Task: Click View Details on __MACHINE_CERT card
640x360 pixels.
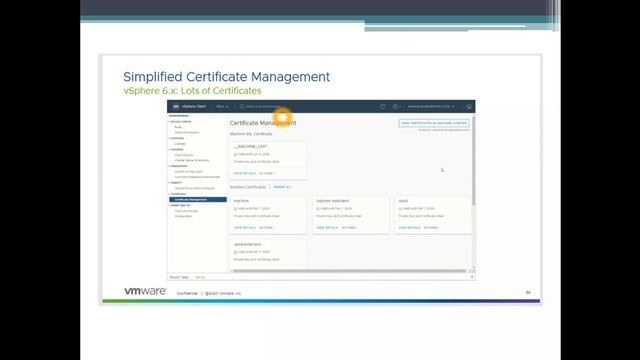Action: (244, 173)
